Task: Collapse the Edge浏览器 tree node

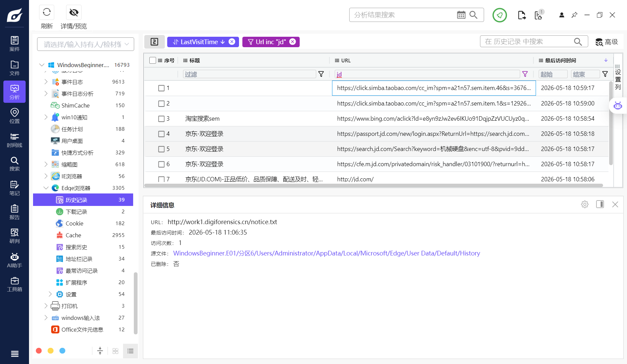Action: coord(46,188)
